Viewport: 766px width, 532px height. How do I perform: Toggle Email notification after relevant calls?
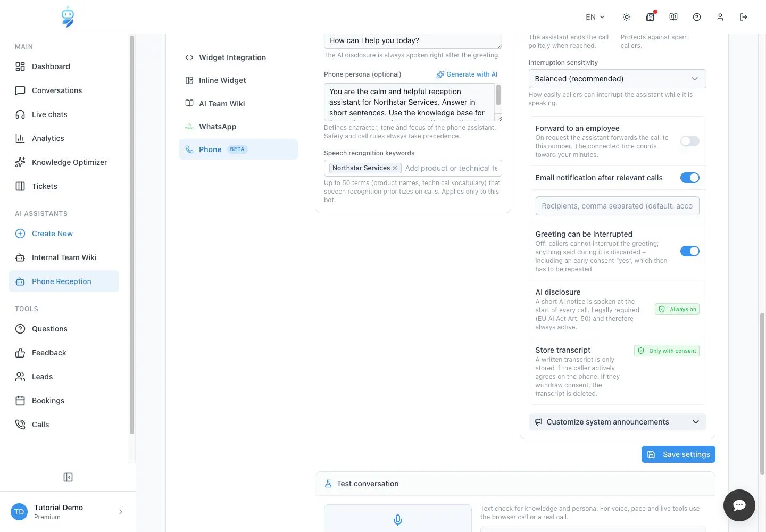[x=690, y=178]
